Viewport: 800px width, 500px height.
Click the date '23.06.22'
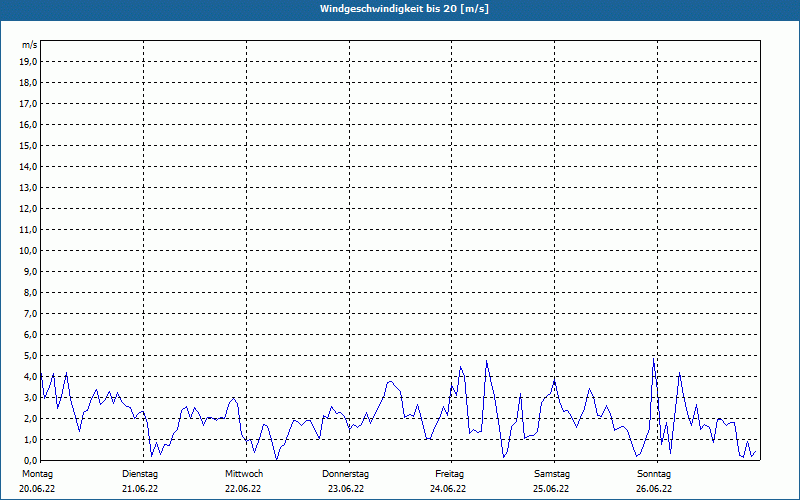[x=346, y=489]
